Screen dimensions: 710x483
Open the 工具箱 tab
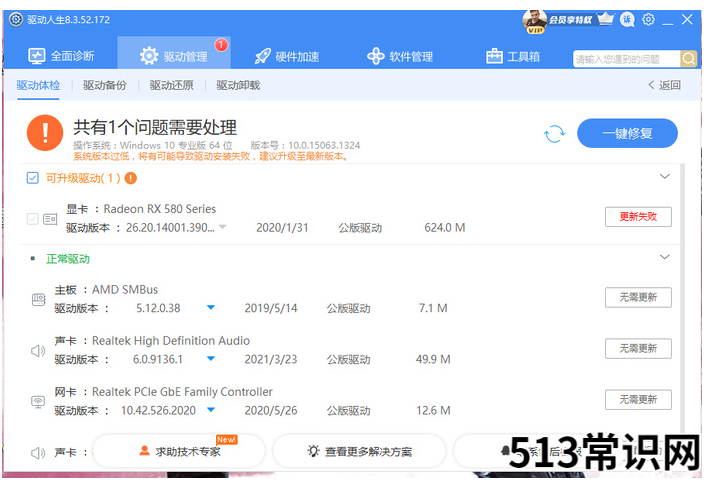pos(513,57)
